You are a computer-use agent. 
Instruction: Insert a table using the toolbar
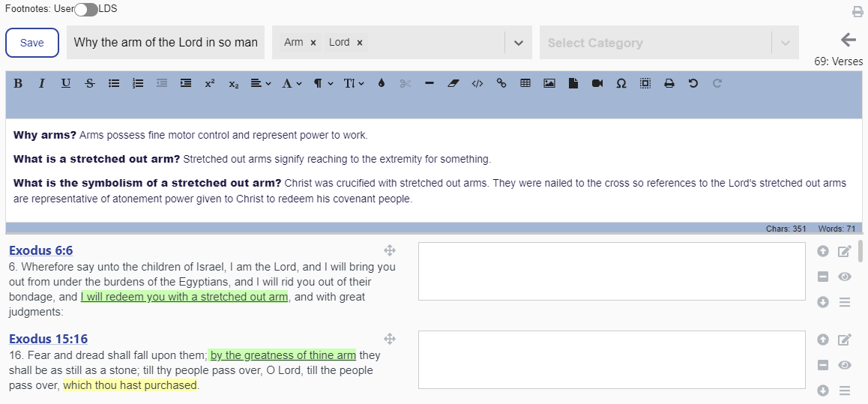click(525, 84)
